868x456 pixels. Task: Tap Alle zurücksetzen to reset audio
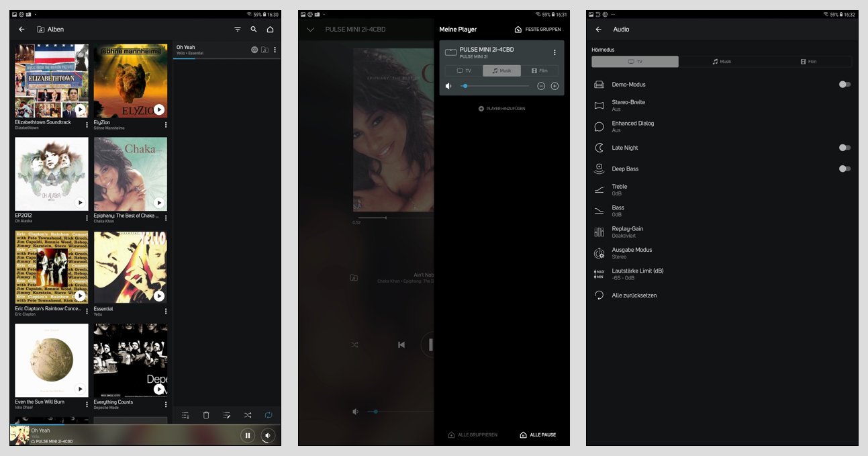(x=722, y=295)
